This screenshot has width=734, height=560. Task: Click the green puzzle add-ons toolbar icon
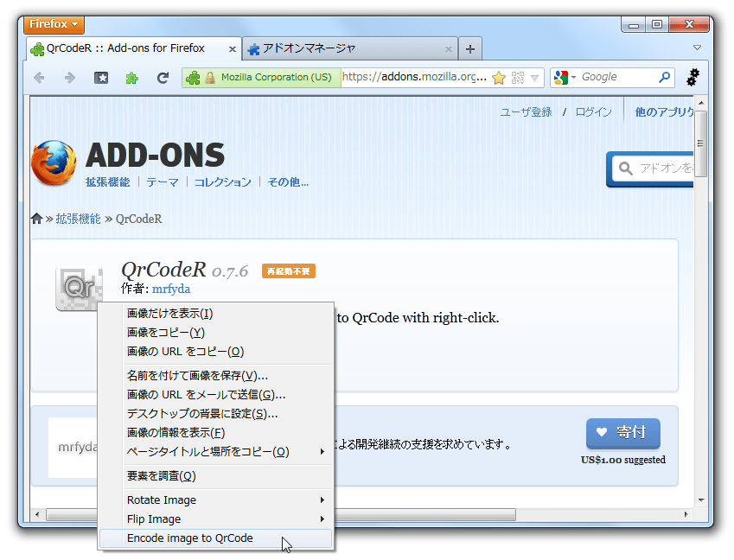(132, 78)
